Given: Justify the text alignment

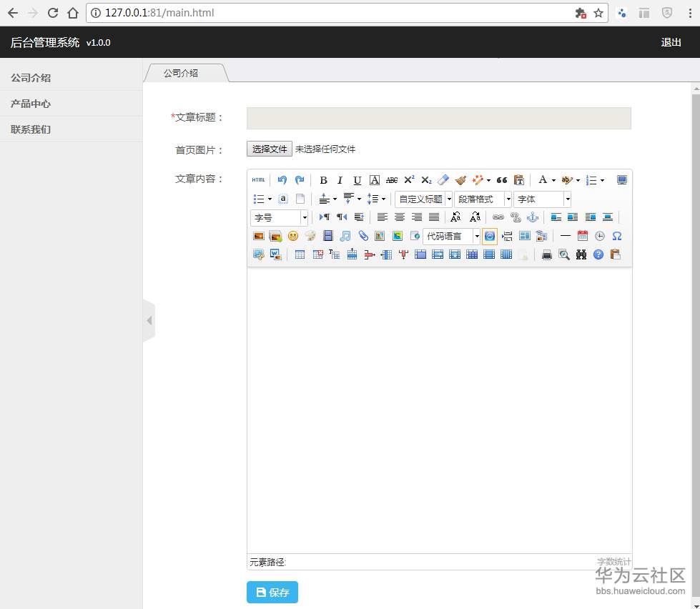Looking at the screenshot, I should 434,217.
